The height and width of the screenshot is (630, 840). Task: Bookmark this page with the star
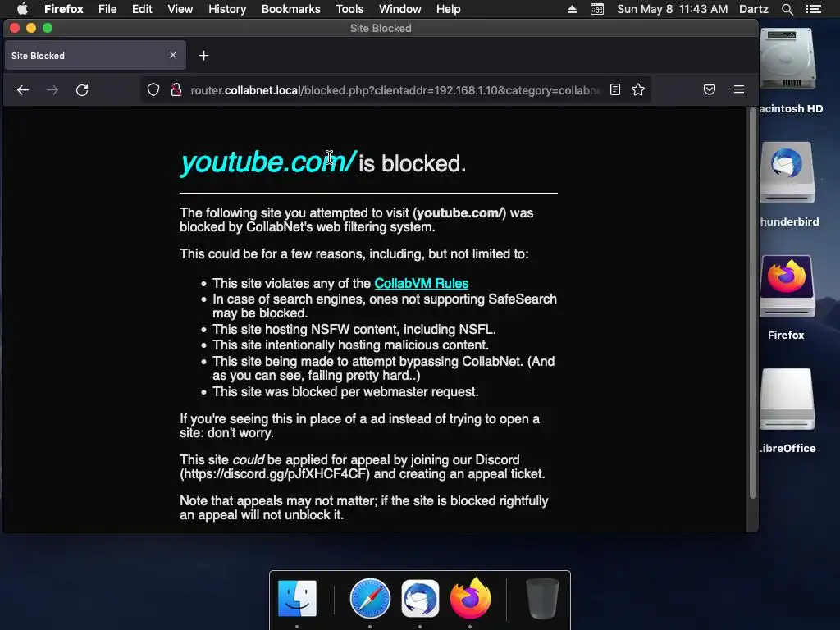pyautogui.click(x=638, y=89)
